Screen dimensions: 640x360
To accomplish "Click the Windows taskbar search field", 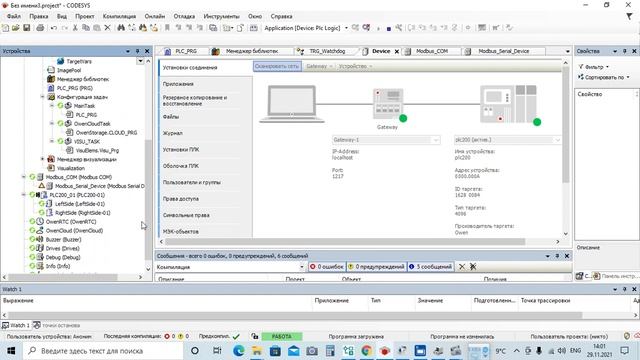I will click(x=103, y=351).
